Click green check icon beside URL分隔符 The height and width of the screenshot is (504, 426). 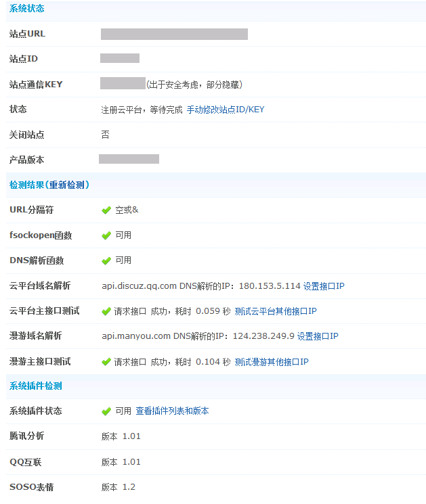coord(106,210)
